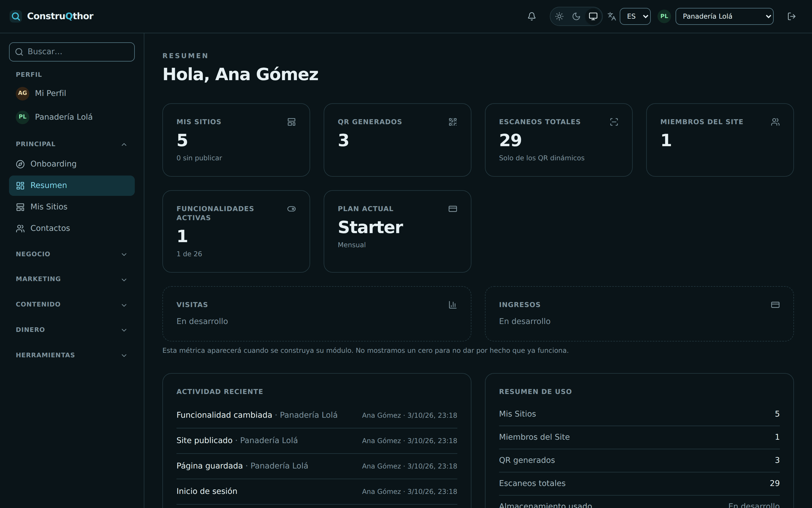The height and width of the screenshot is (508, 812).
Task: Click the Starter plan text
Action: tap(370, 227)
